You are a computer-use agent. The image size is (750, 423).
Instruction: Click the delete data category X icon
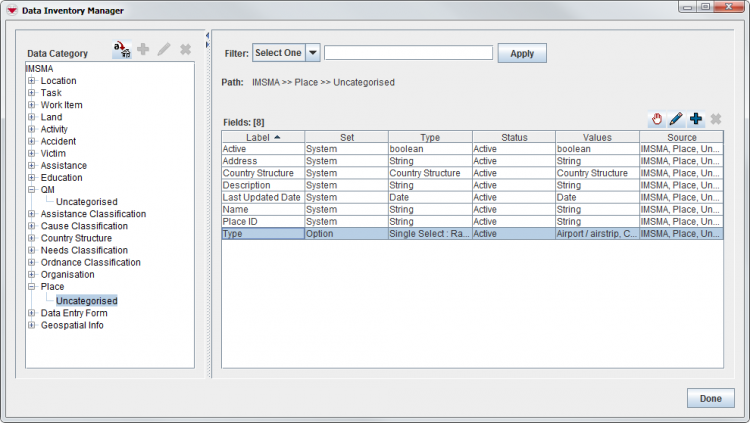pos(184,49)
